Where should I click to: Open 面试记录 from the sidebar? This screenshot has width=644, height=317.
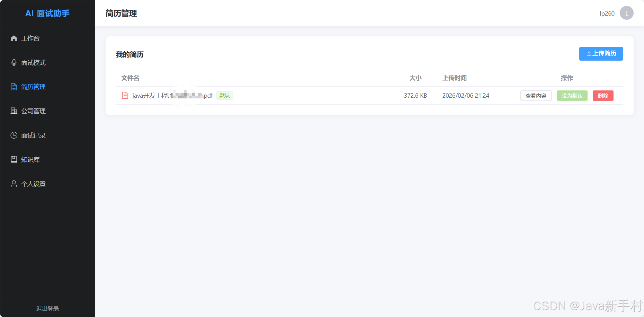[47, 135]
